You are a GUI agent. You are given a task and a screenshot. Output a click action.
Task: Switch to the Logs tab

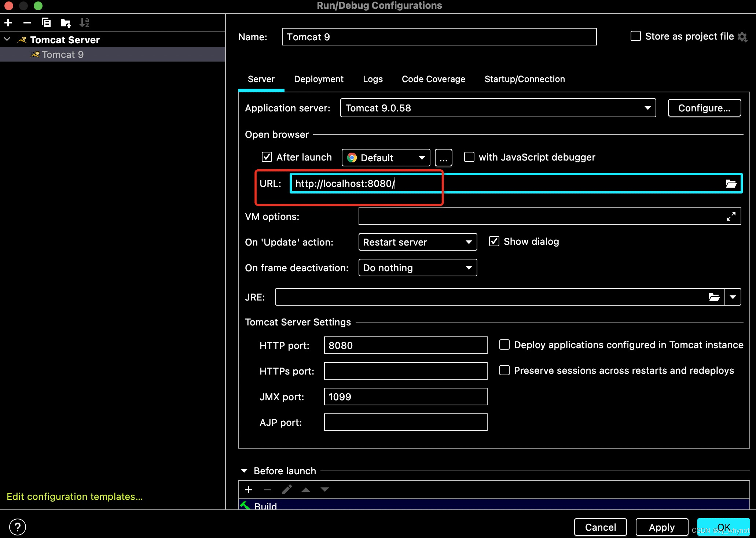pos(373,79)
